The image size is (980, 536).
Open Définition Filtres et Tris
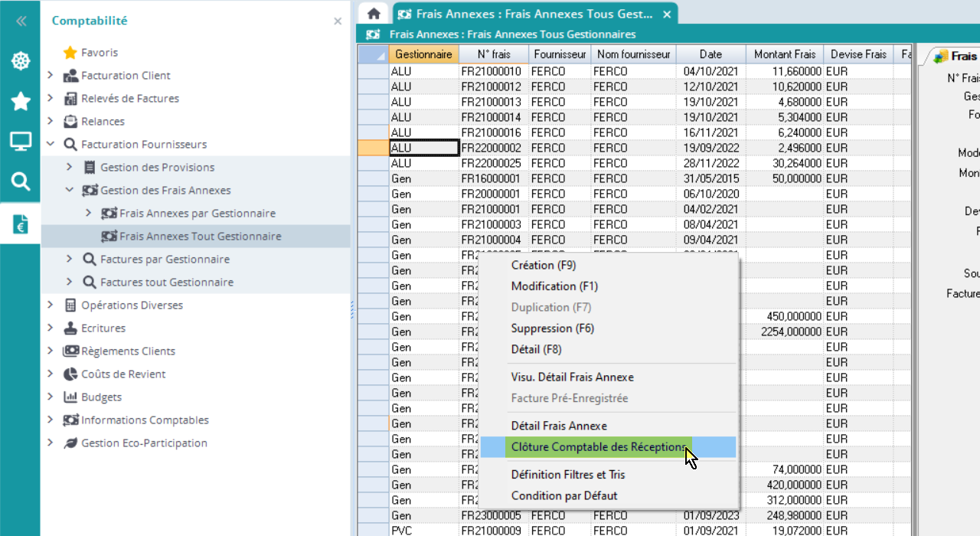pos(568,475)
